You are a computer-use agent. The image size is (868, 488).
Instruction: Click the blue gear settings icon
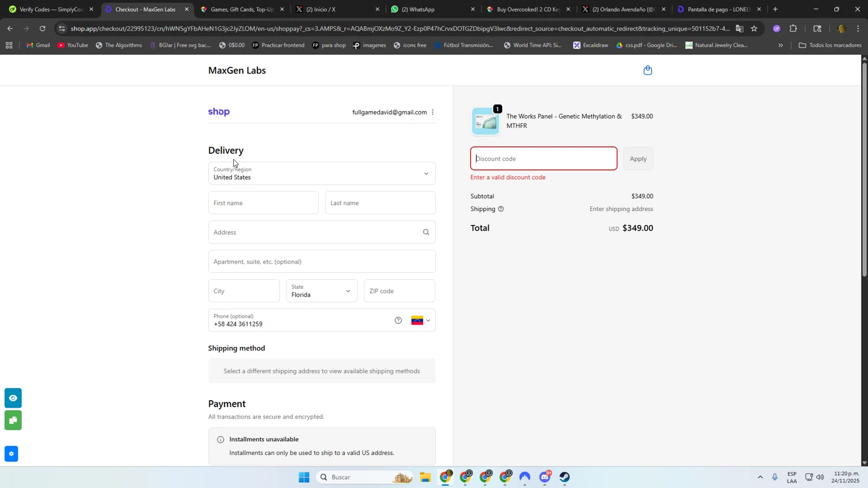pyautogui.click(x=11, y=454)
